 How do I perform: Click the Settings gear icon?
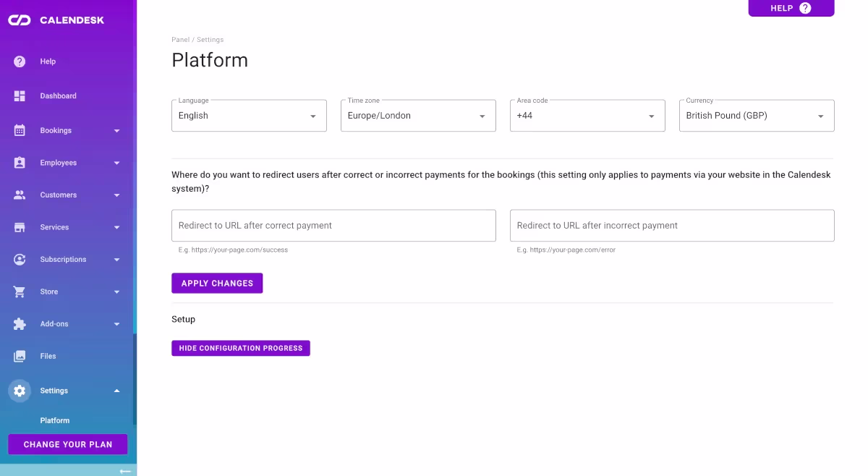(20, 390)
